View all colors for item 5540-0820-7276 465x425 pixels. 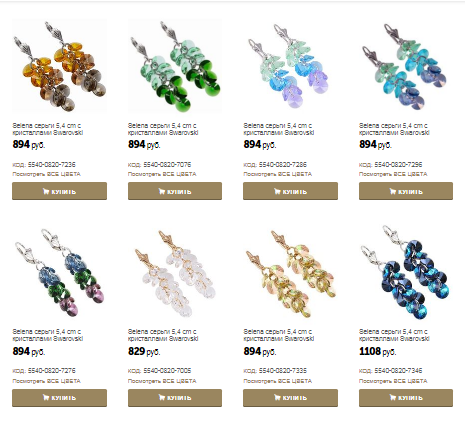46,381
